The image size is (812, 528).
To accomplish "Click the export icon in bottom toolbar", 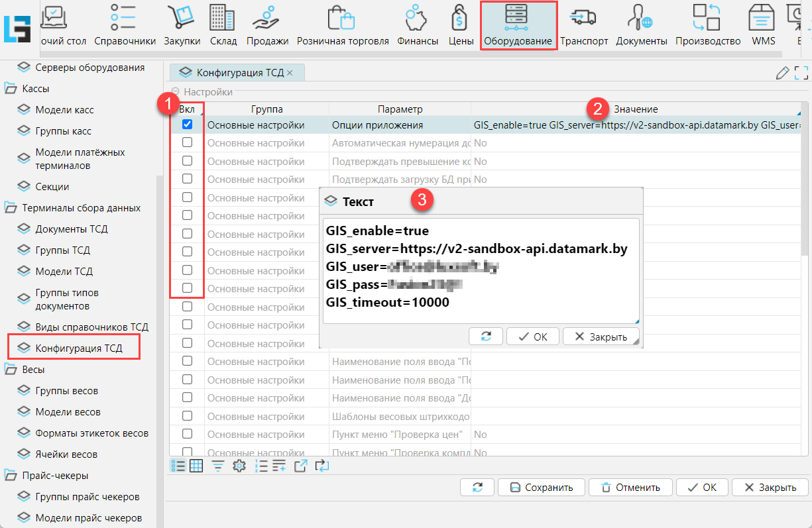I will tap(300, 466).
